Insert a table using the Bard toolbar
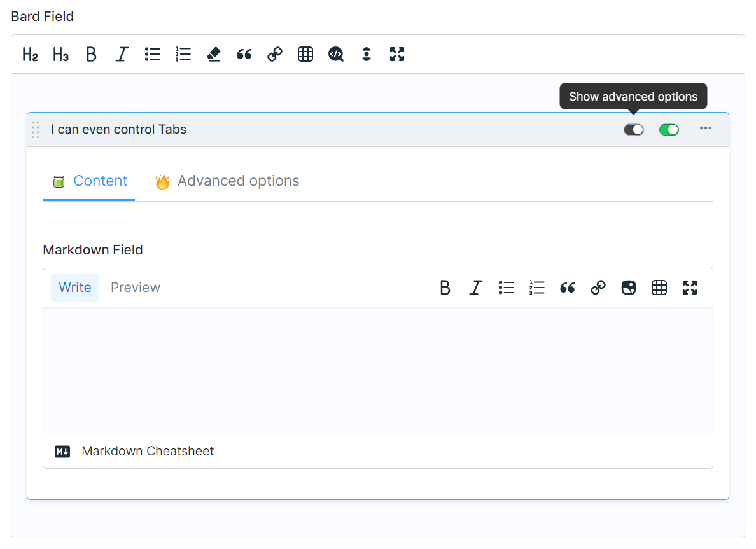756x549 pixels. click(x=305, y=54)
